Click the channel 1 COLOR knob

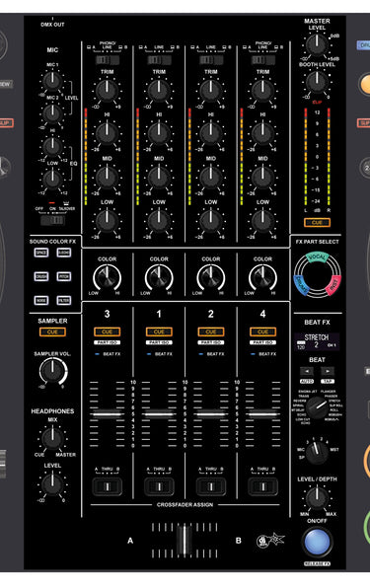click(x=159, y=278)
